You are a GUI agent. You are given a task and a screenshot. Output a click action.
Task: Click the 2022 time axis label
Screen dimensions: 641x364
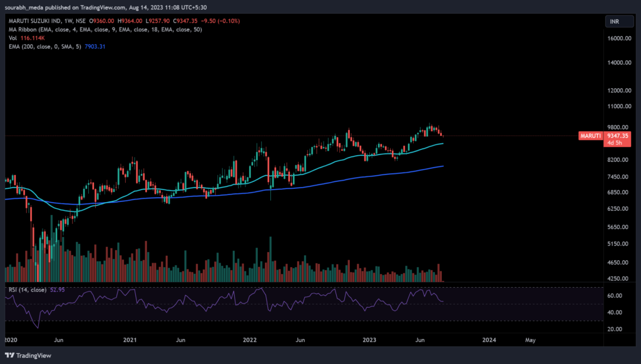250,340
